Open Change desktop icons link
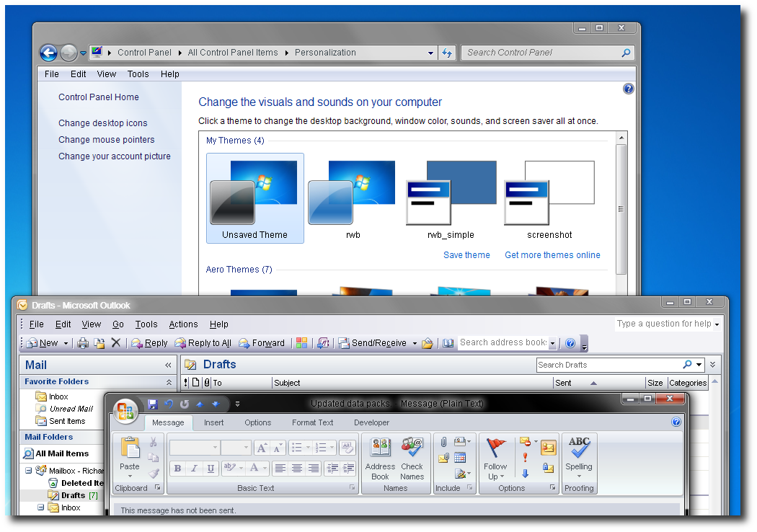 pos(103,123)
